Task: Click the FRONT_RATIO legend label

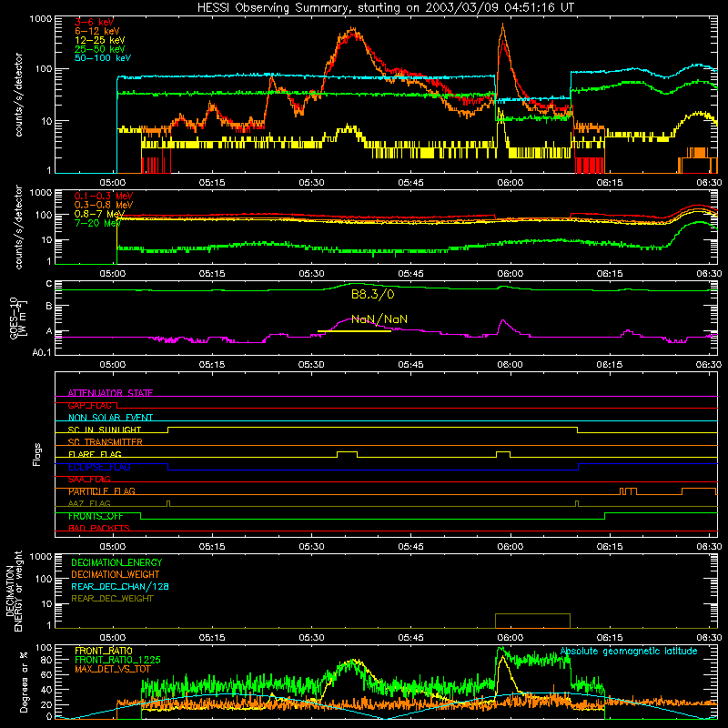Action: pos(104,651)
